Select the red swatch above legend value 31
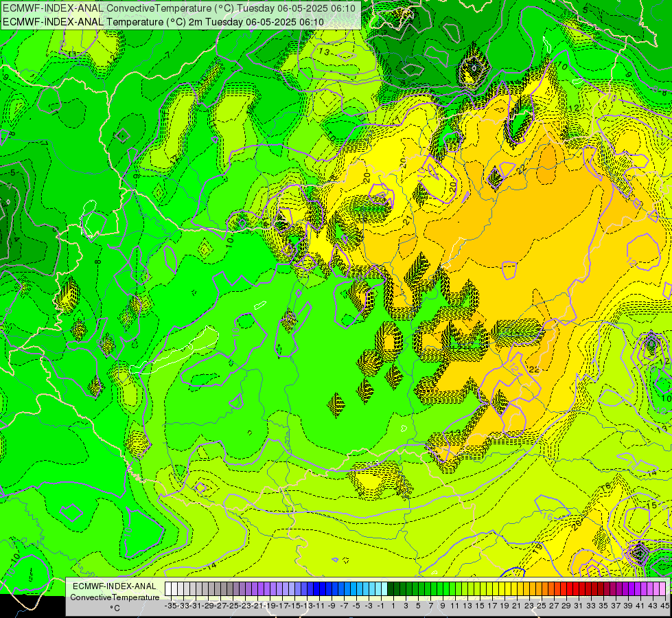Image resolution: width=672 pixels, height=618 pixels. [x=576, y=588]
